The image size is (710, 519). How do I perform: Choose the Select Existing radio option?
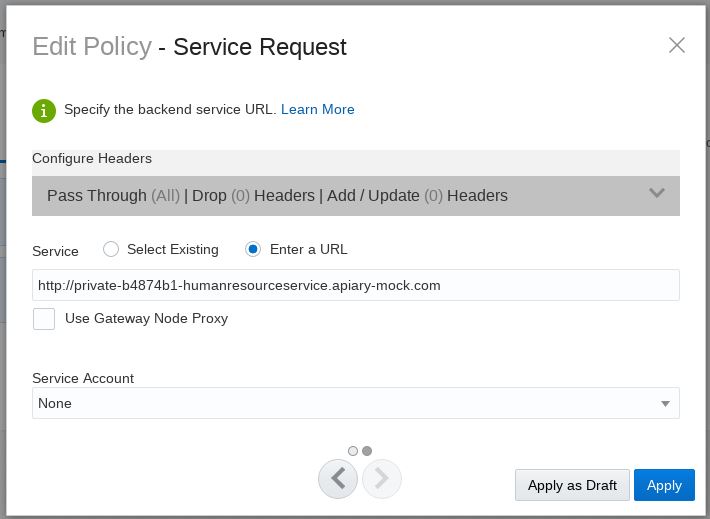[x=111, y=249]
